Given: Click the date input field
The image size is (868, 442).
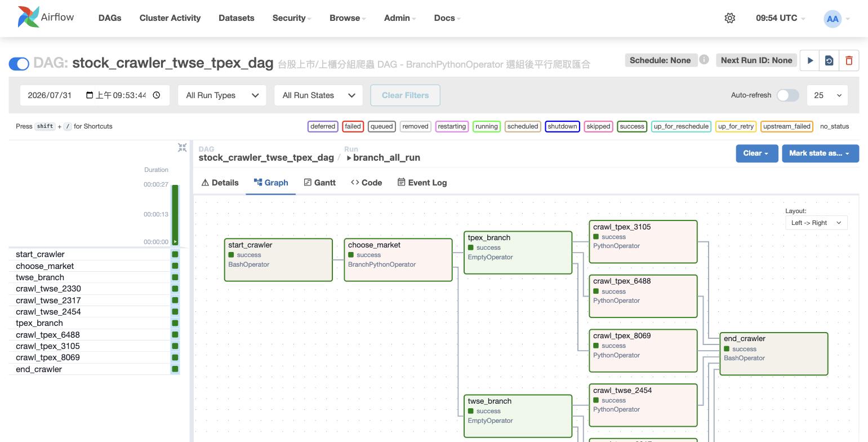Looking at the screenshot, I should click(x=95, y=95).
